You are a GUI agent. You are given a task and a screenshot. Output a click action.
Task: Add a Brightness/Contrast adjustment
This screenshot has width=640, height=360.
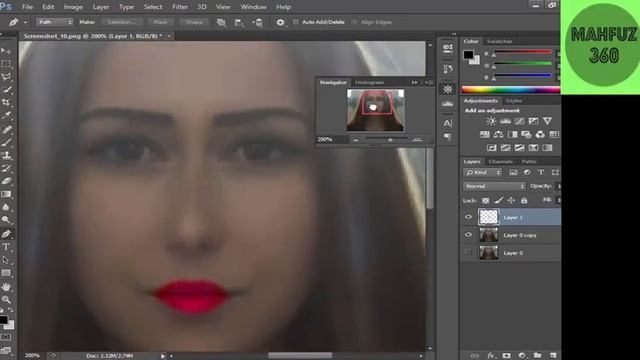(491, 121)
